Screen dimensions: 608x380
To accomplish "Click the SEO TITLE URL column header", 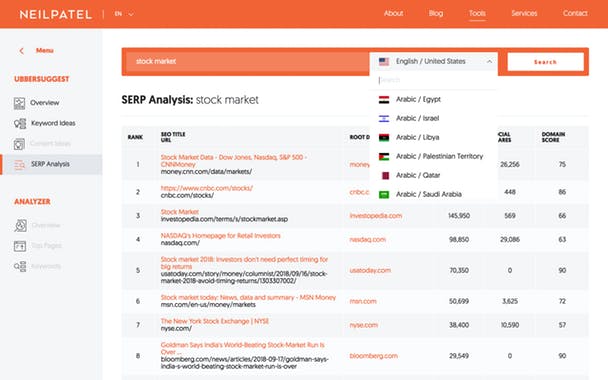I will 173,137.
